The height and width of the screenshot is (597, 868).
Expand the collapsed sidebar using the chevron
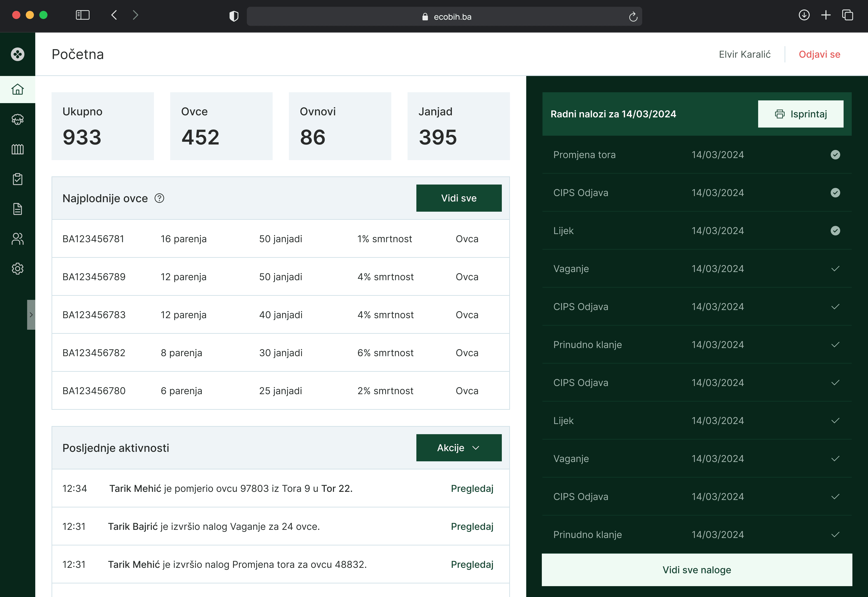31,315
